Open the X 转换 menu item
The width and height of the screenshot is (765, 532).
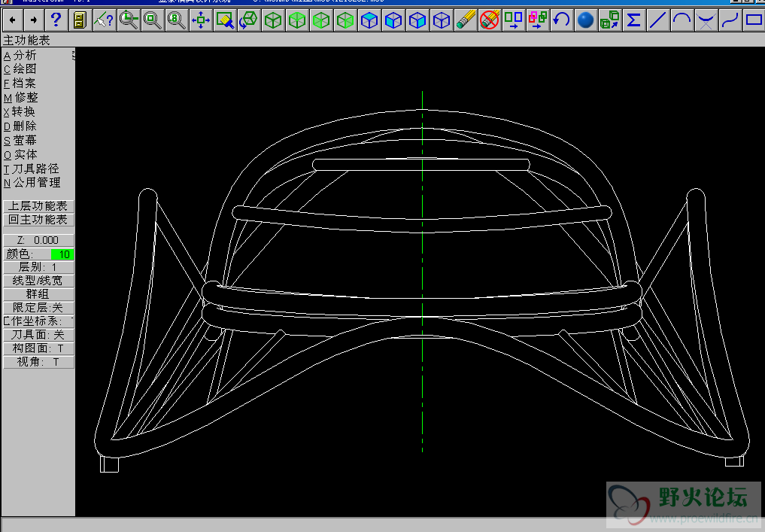tap(20, 111)
